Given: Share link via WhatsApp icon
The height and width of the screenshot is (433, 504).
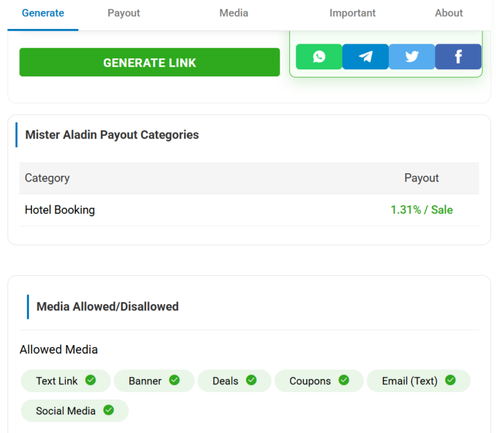Looking at the screenshot, I should pyautogui.click(x=319, y=57).
